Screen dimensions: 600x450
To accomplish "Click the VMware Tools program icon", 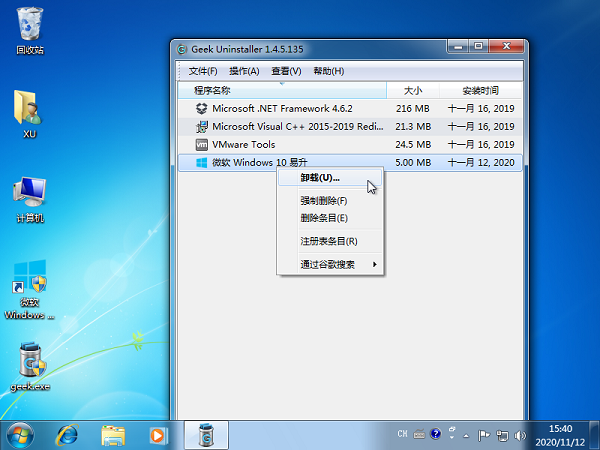I will pos(201,144).
